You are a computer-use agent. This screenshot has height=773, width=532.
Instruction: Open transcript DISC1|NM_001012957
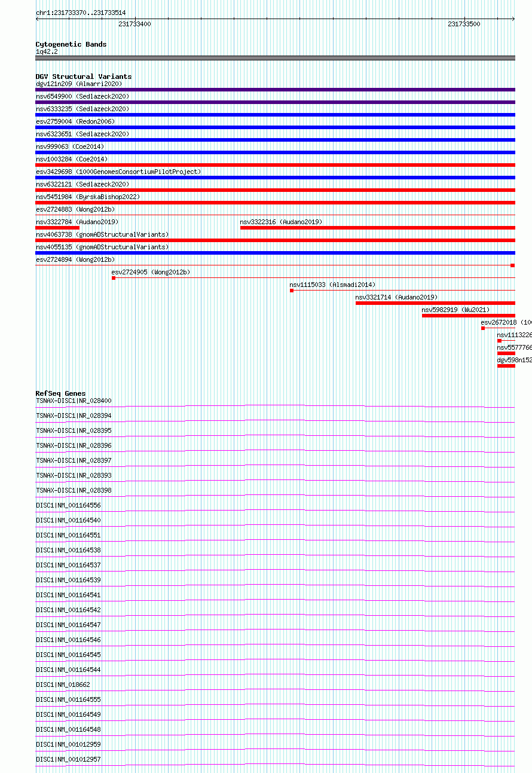68,759
